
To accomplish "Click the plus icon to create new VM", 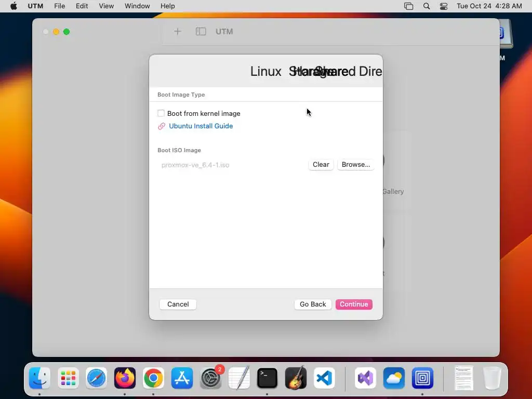I will (x=178, y=32).
